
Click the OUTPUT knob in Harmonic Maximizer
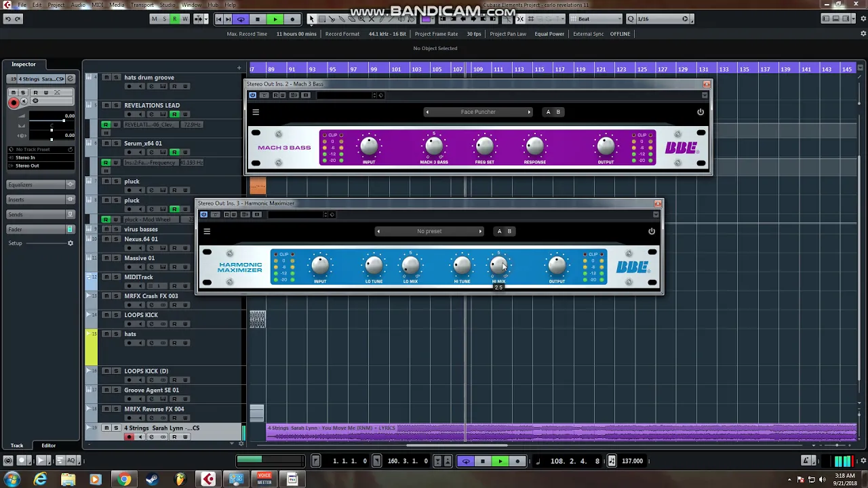(557, 266)
